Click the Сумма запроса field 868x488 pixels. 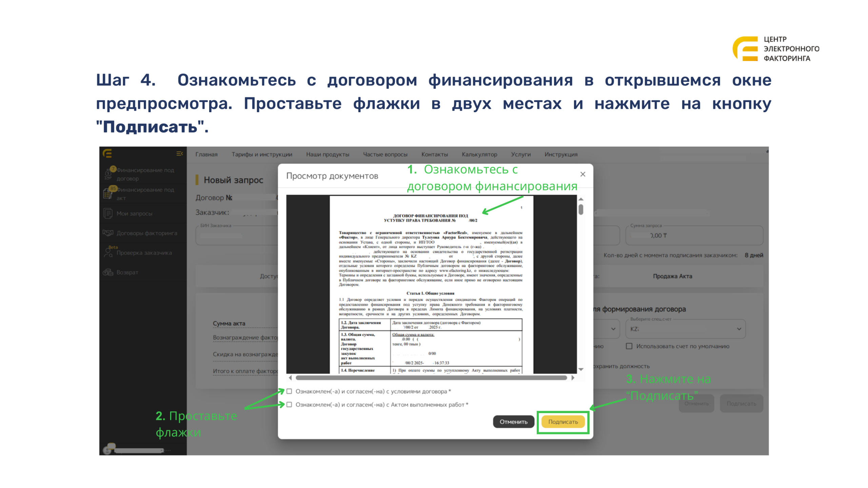point(694,235)
